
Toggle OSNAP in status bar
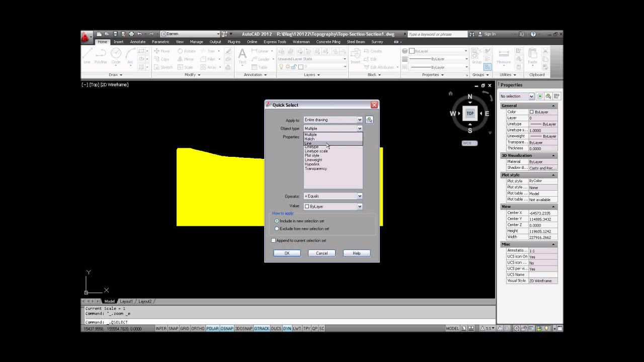227,329
